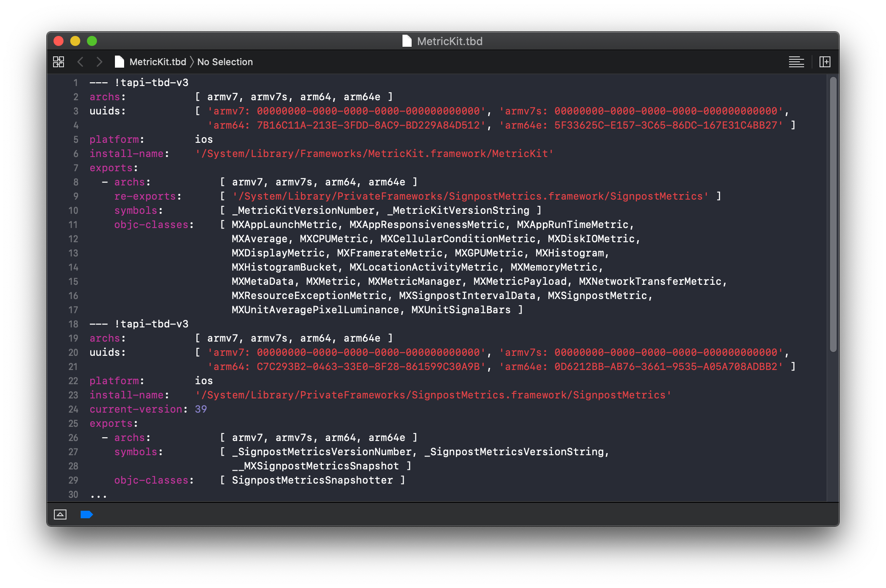Click the MetricKit.tbd window title
Image resolution: width=886 pixels, height=588 pixels.
(x=450, y=41)
